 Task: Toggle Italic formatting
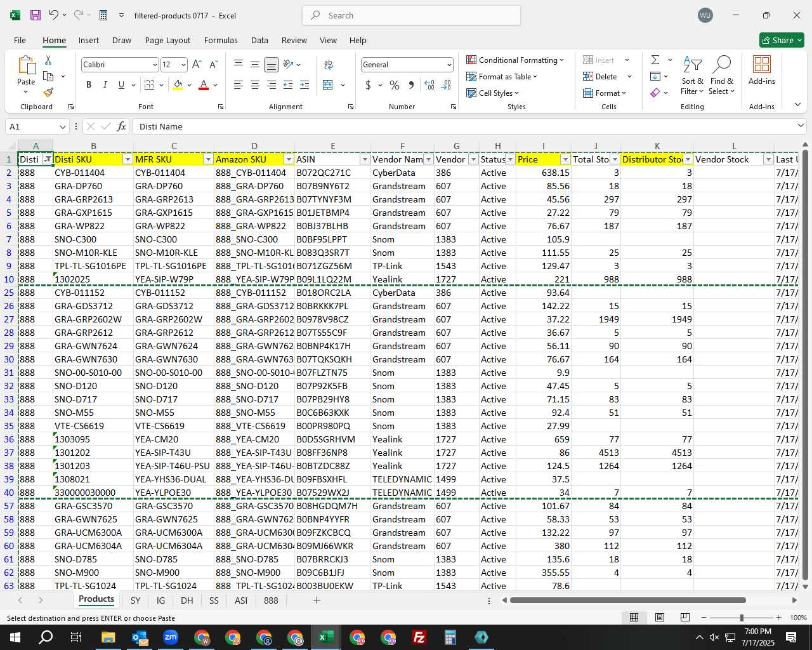(x=105, y=85)
